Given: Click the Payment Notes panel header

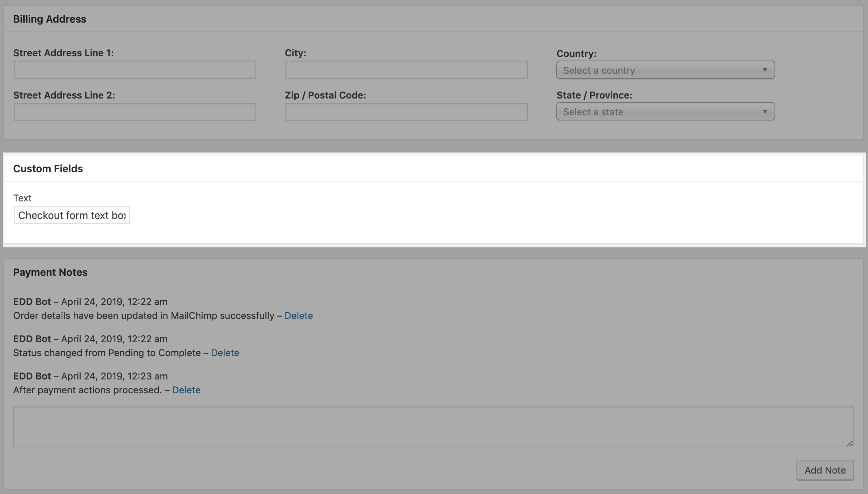Looking at the screenshot, I should click(x=50, y=272).
